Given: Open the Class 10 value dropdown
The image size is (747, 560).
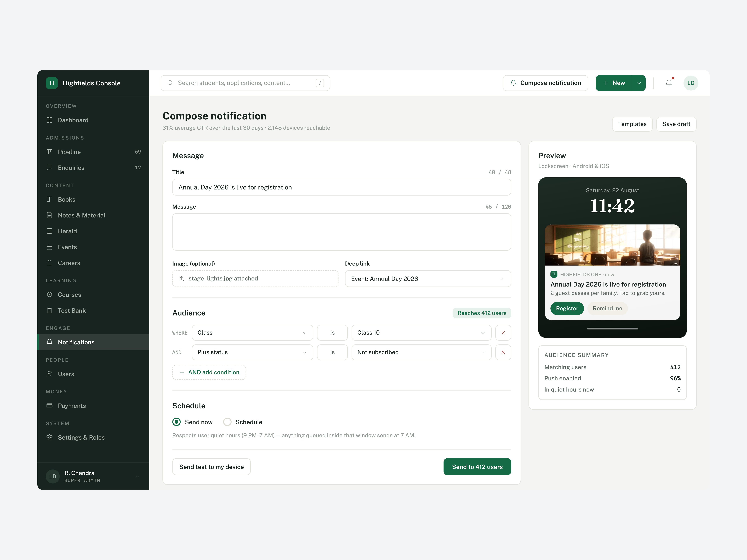Looking at the screenshot, I should pyautogui.click(x=421, y=333).
